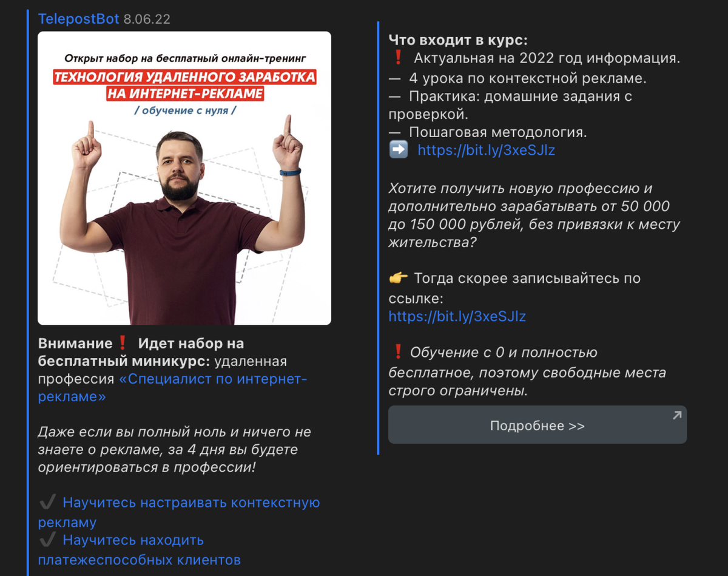Click the red exclamation before "Актуальная на 2022"

pos(398,59)
